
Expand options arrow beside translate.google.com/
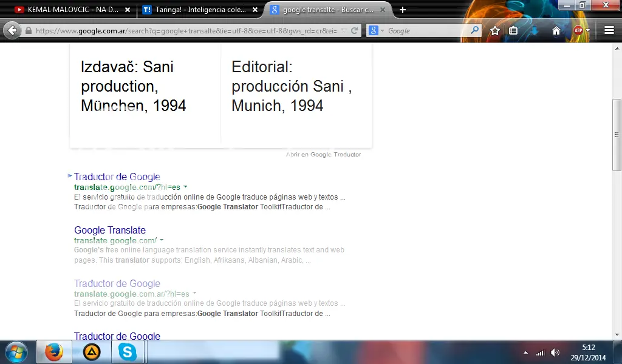tap(162, 240)
